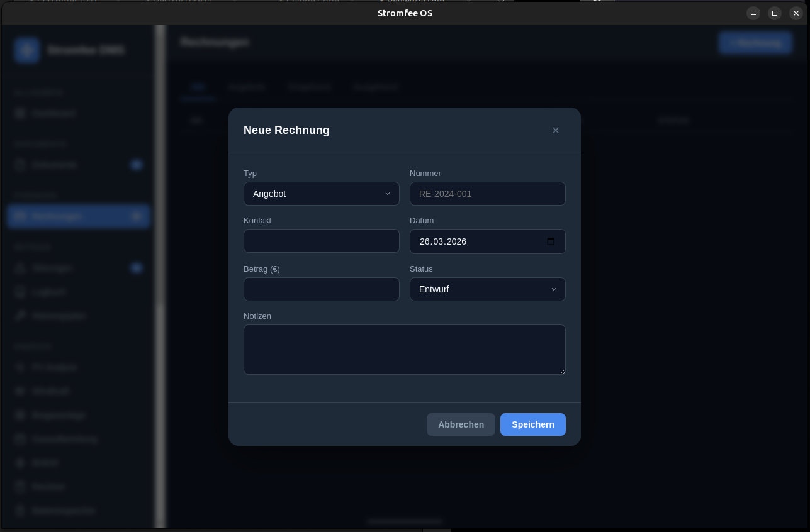Open the Status dropdown showing Entwurf
The image size is (810, 532).
click(x=487, y=289)
